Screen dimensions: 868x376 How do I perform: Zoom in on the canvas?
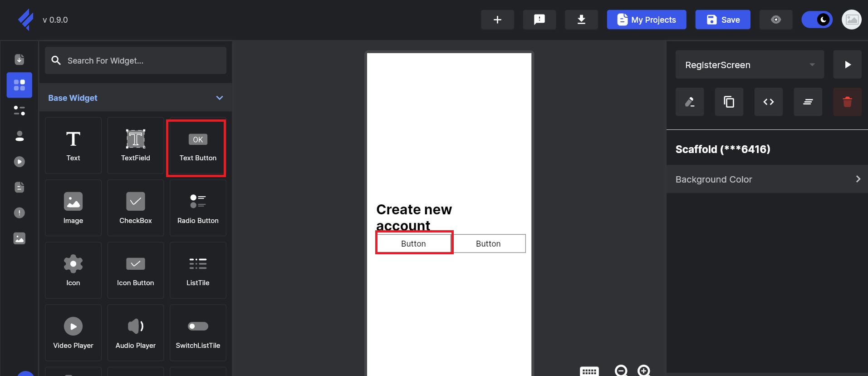coord(643,371)
